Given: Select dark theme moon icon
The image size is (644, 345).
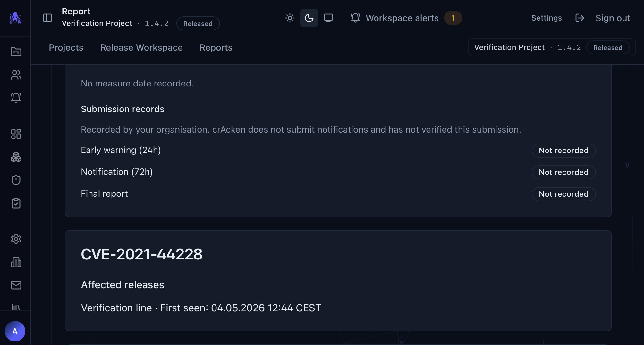Looking at the screenshot, I should click(309, 18).
